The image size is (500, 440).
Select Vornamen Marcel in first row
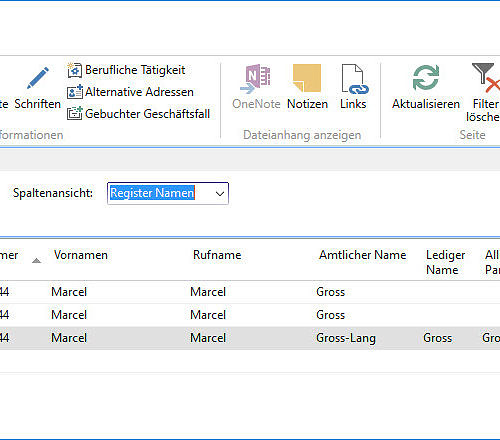point(69,292)
